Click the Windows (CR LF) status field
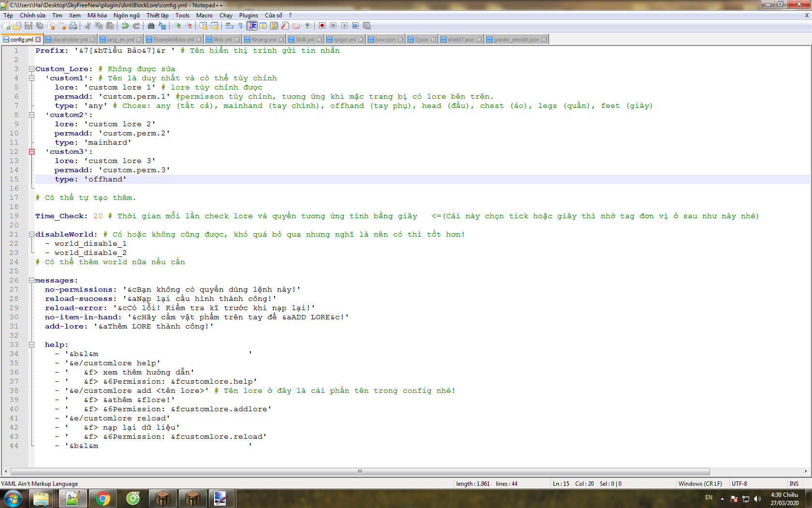This screenshot has width=812, height=508. coord(700,484)
